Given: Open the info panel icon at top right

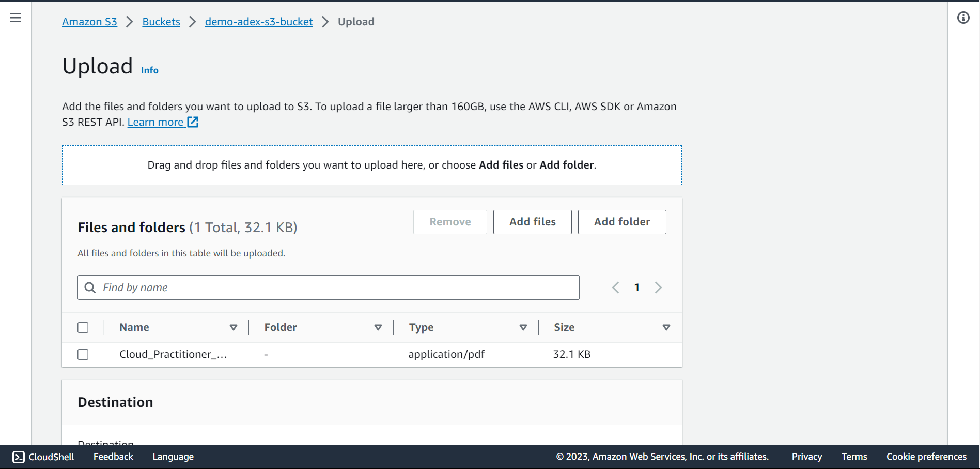Looking at the screenshot, I should pos(963,18).
